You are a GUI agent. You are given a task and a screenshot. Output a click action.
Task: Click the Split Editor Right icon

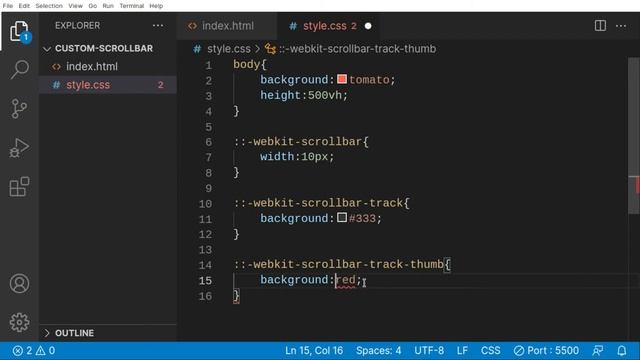pyautogui.click(x=600, y=26)
